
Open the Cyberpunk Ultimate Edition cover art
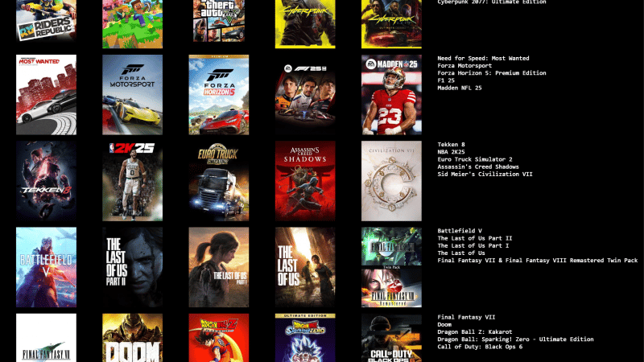[391, 24]
